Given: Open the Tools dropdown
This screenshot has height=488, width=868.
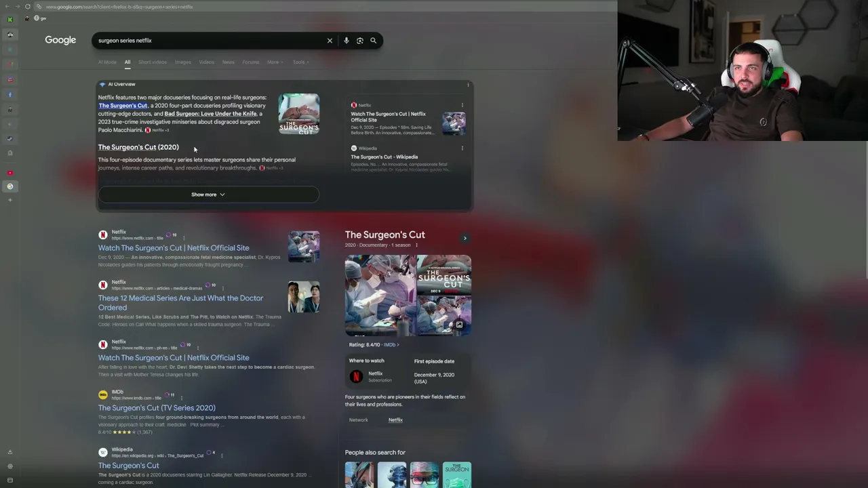Looking at the screenshot, I should click(x=300, y=62).
